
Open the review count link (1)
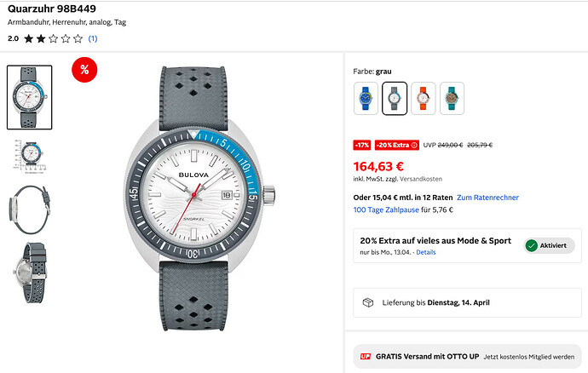point(93,38)
